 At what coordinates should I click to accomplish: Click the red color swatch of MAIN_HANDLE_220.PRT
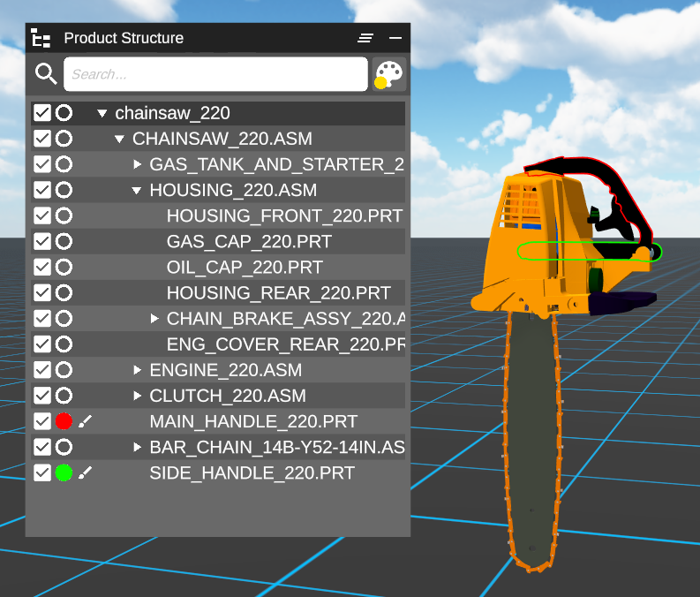coord(64,421)
